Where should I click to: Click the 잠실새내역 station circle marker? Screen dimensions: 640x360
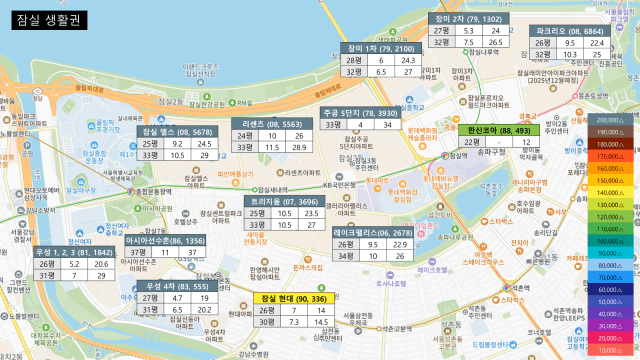click(254, 190)
